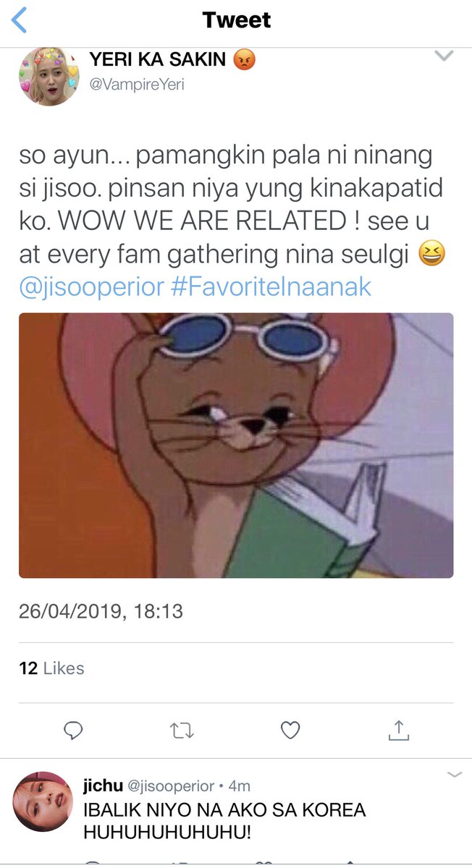
Task: Open YERI KA SAKIN profile avatar
Action: 48,77
